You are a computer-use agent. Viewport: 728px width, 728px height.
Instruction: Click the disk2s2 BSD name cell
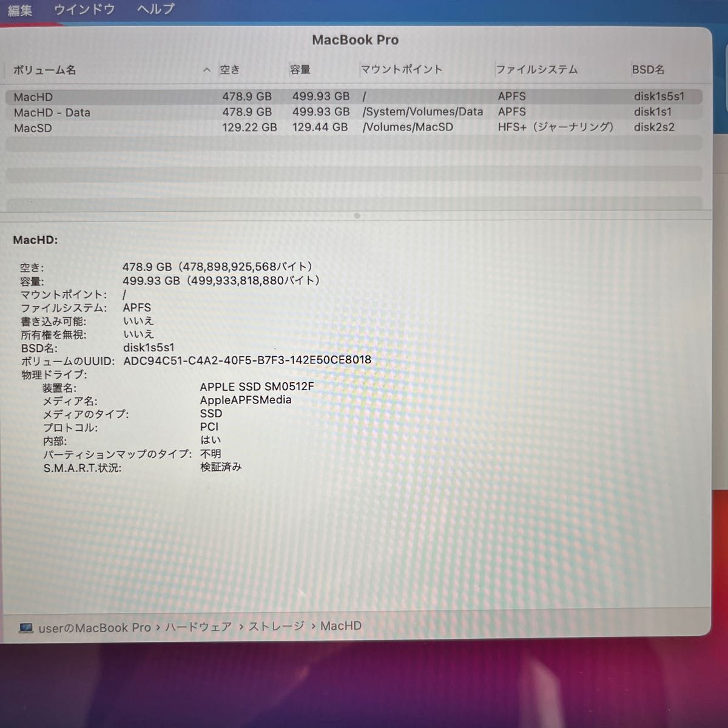click(x=654, y=127)
